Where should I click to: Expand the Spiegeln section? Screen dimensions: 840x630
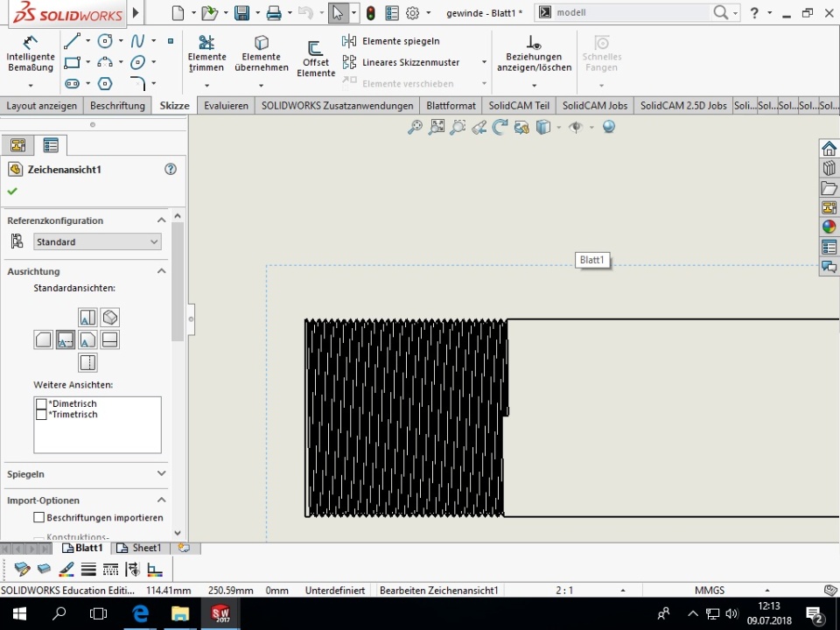point(161,473)
